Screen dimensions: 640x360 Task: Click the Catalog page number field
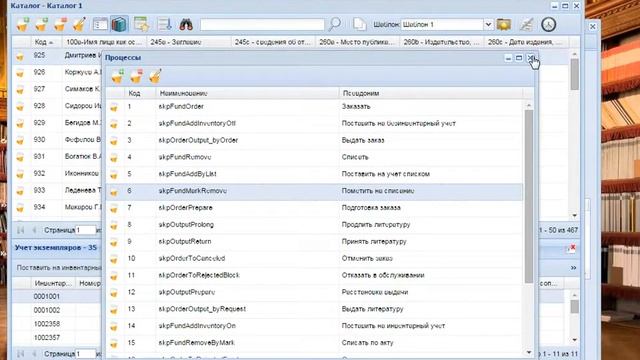pos(86,230)
